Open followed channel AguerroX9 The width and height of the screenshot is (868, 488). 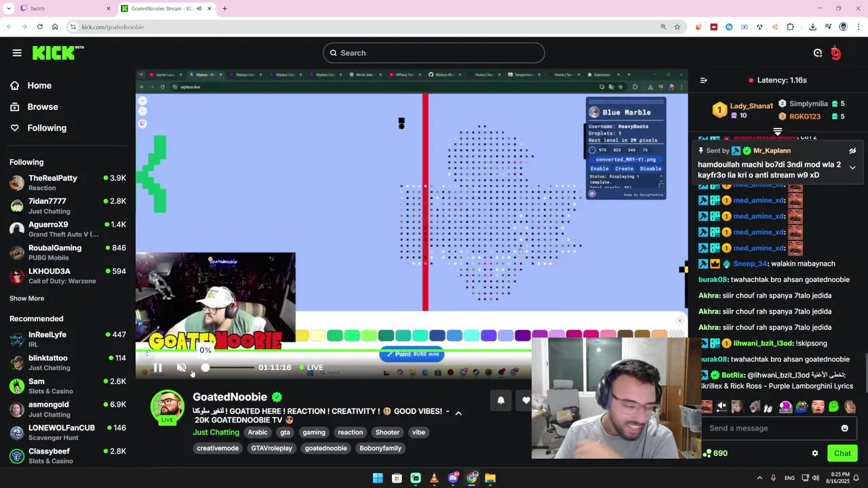(68, 229)
